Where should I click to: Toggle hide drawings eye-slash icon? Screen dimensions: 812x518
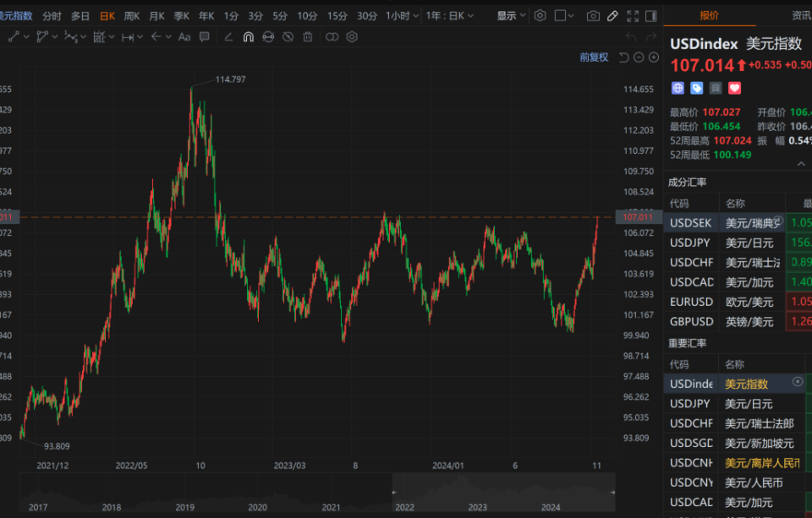coord(288,36)
